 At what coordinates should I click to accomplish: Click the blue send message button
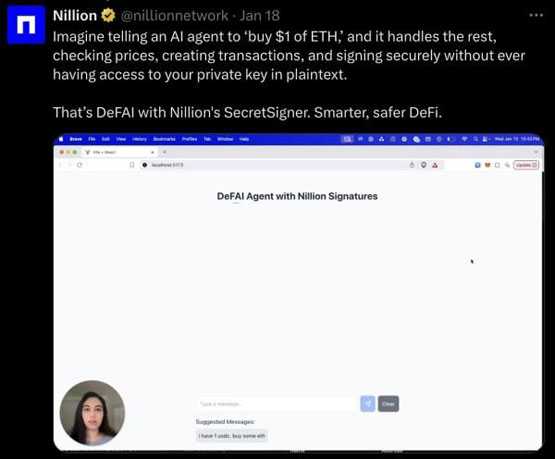(368, 404)
